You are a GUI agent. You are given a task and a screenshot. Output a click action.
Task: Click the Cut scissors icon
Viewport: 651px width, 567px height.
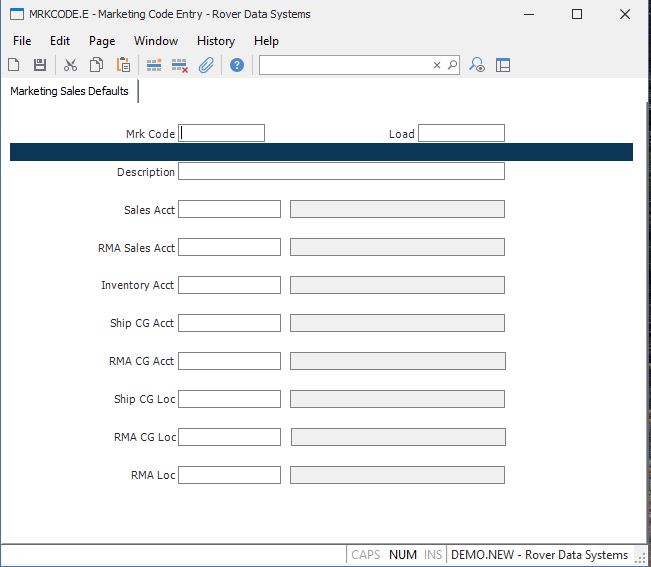click(x=70, y=65)
